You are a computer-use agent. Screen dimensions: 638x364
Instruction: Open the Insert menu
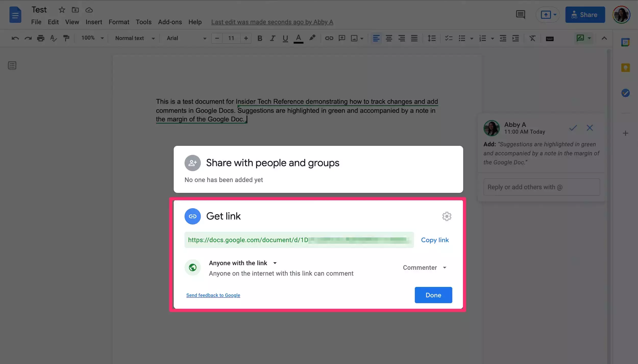coord(94,22)
